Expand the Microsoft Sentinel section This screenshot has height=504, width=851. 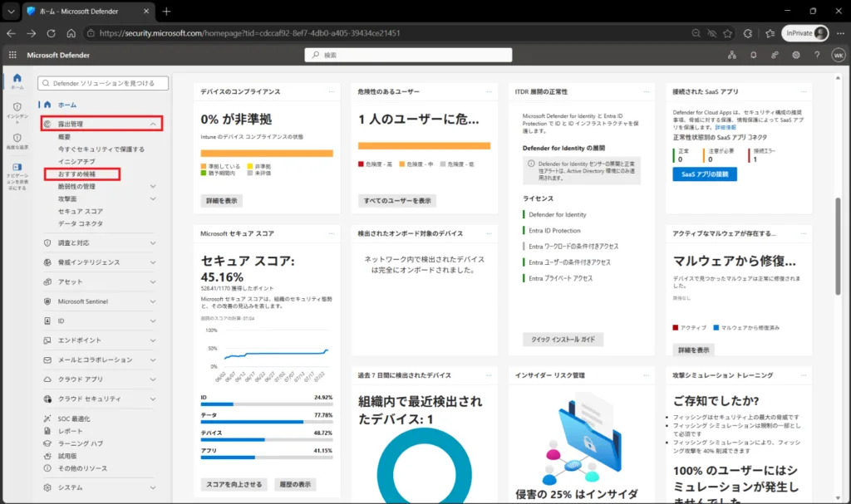(153, 301)
